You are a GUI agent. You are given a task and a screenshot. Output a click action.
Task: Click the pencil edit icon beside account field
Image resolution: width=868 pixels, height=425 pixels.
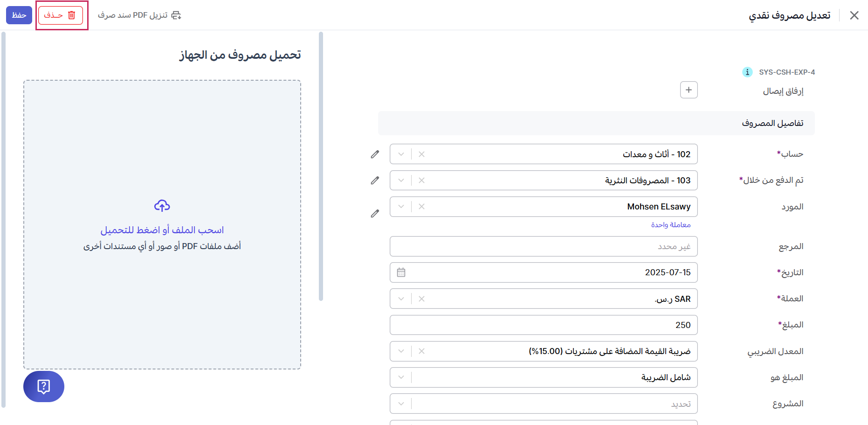click(x=375, y=154)
